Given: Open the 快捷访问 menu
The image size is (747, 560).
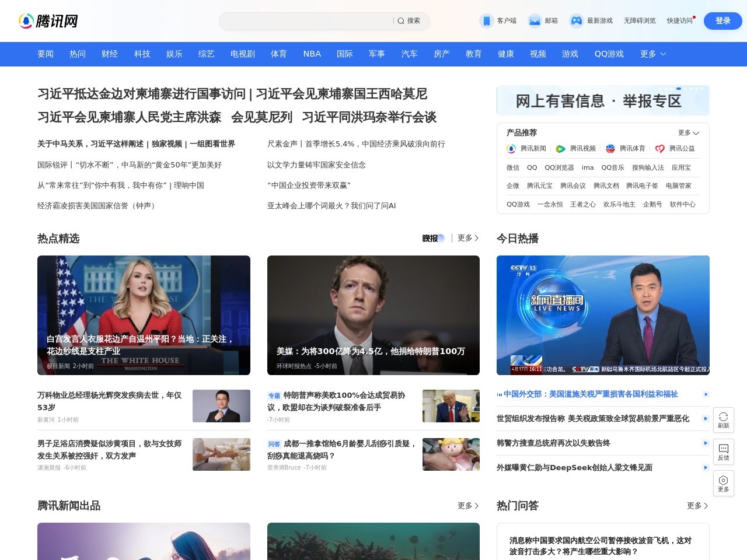Looking at the screenshot, I should pos(680,21).
